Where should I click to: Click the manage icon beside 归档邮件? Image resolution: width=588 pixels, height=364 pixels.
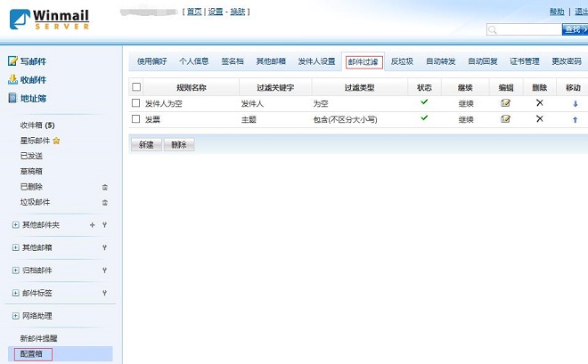pos(104,270)
